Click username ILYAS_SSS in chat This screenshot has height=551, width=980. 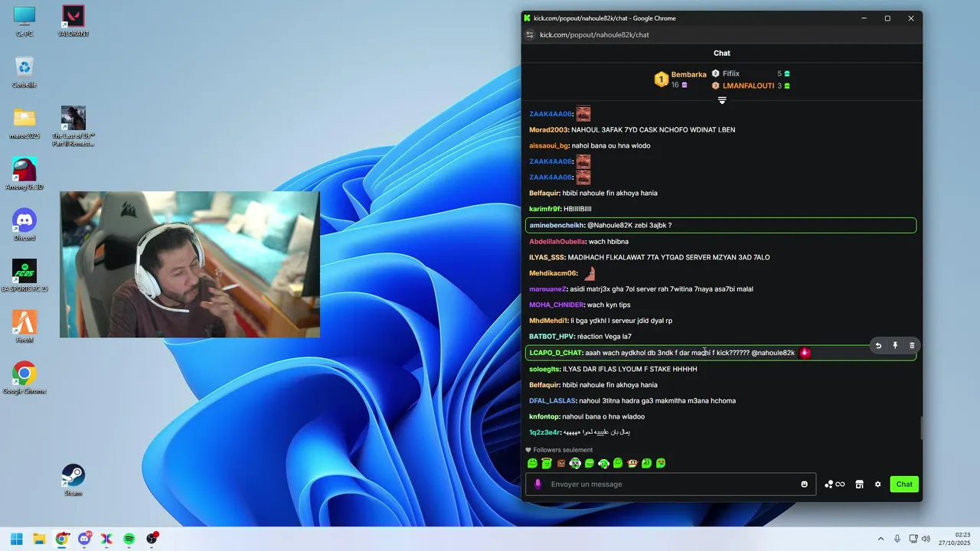pyautogui.click(x=547, y=257)
